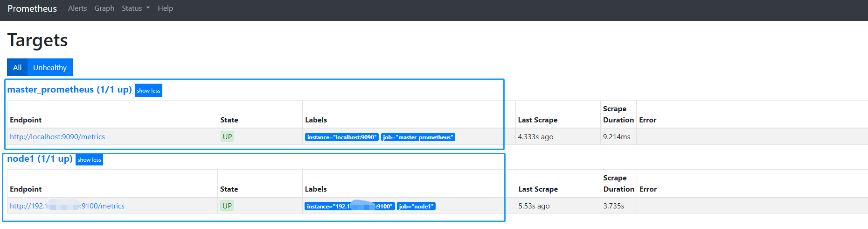Click Scrape Duration header in node1 table
This screenshot has height=229, width=868.
619,184
